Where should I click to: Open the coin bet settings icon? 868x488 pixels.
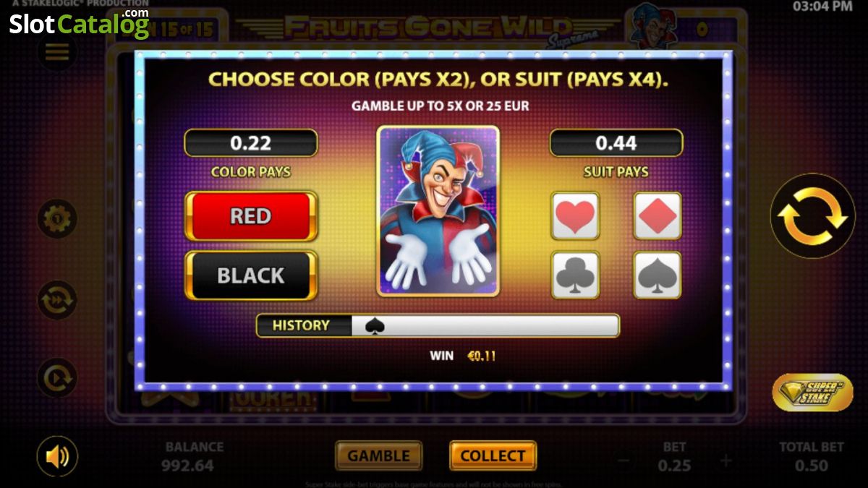(57, 218)
